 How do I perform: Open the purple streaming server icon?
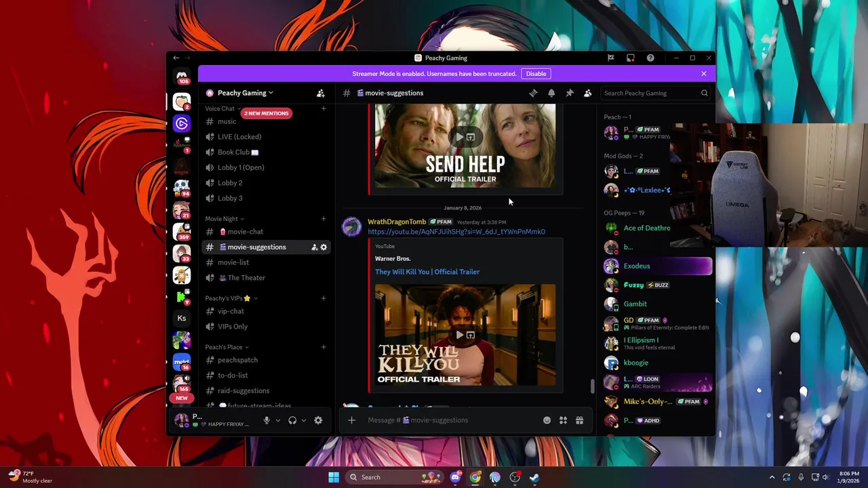coord(182,123)
